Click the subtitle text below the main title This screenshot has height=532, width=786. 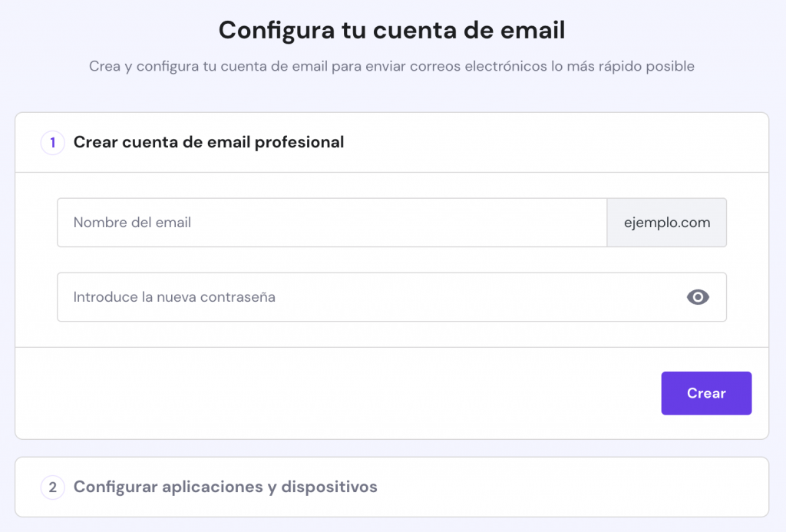[x=391, y=67]
